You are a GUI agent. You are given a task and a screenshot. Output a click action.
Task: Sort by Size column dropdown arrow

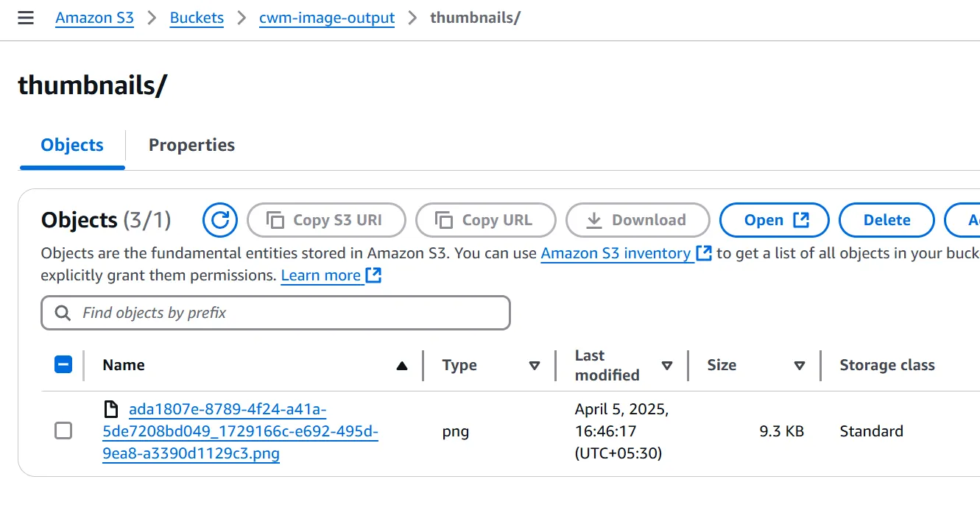(x=800, y=366)
